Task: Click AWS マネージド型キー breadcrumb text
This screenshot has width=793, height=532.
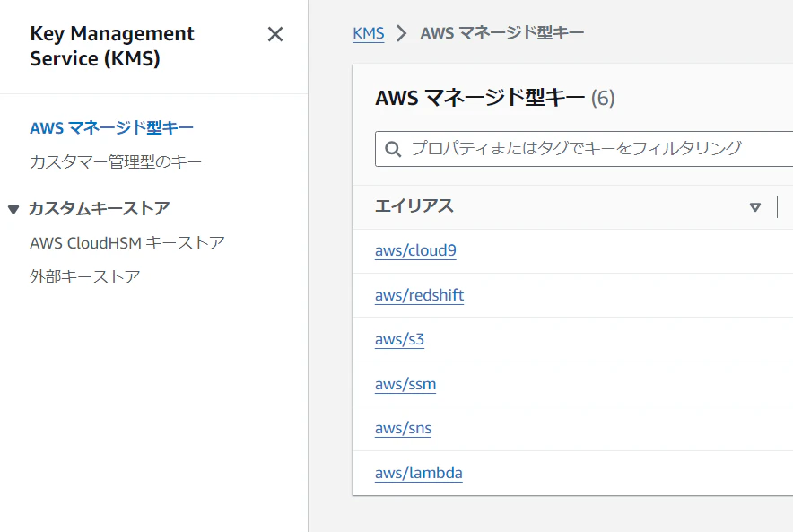Action: pyautogui.click(x=501, y=33)
